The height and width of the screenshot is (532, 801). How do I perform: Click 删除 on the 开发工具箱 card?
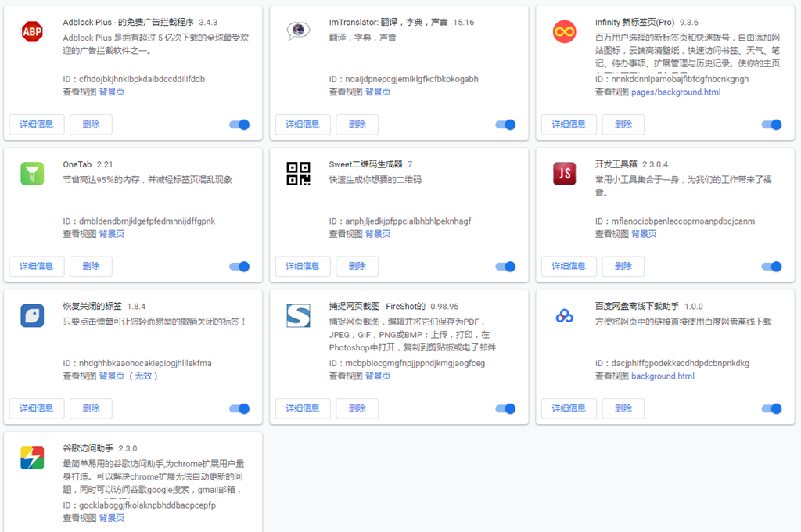pyautogui.click(x=623, y=266)
